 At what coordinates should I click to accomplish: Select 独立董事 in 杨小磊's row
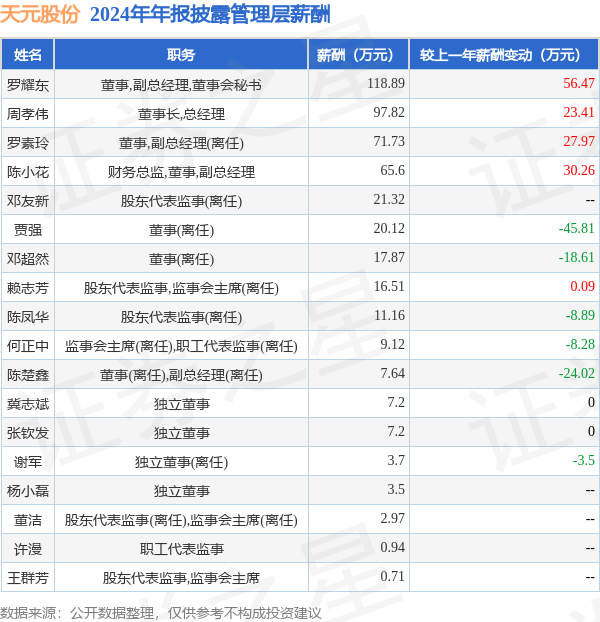[181, 491]
